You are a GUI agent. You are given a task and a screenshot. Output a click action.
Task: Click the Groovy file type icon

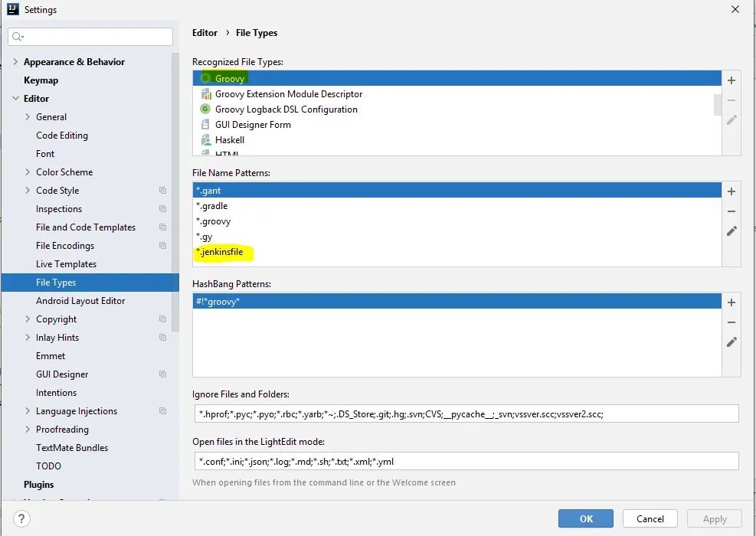pos(205,78)
